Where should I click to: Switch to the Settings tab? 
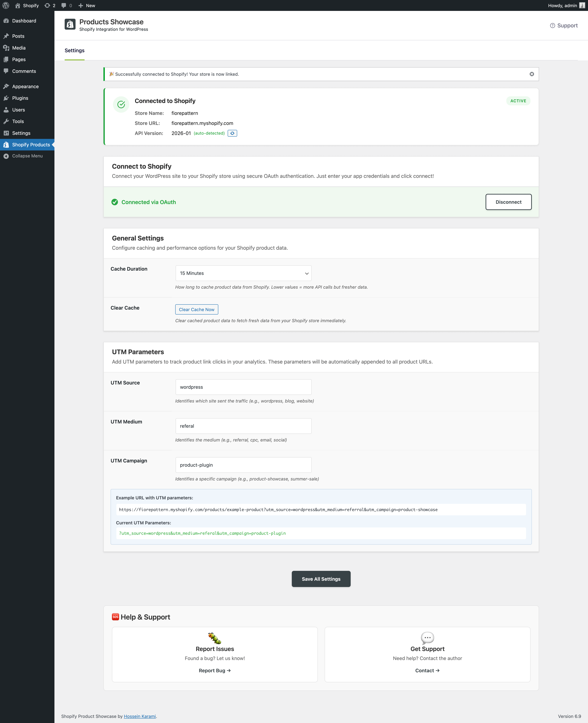(x=74, y=51)
